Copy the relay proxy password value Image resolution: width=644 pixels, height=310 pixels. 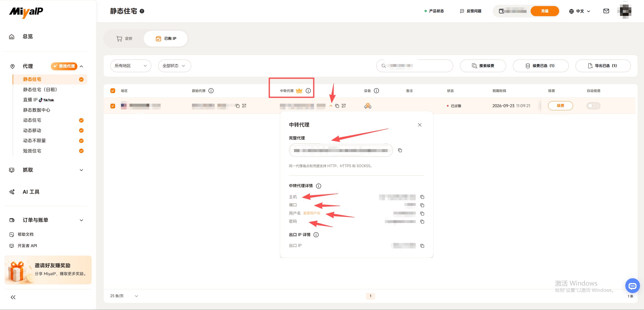pos(422,222)
